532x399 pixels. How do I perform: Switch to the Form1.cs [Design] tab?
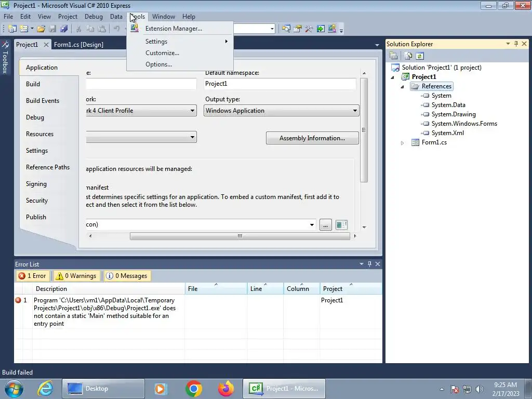(78, 45)
